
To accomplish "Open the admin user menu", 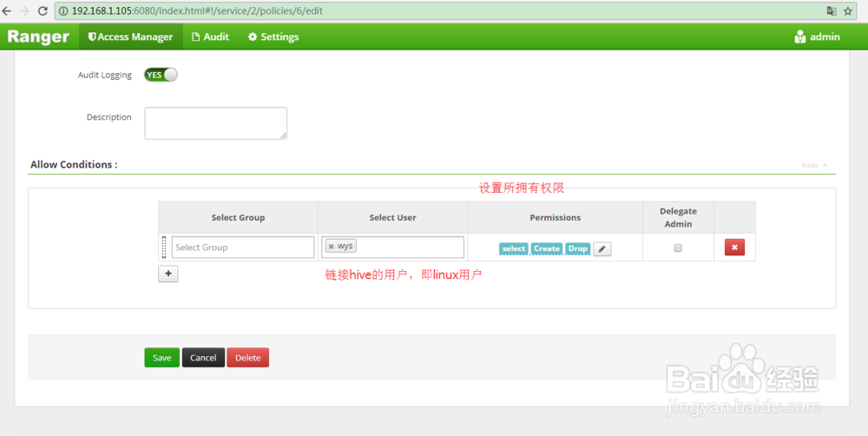I will (x=817, y=36).
